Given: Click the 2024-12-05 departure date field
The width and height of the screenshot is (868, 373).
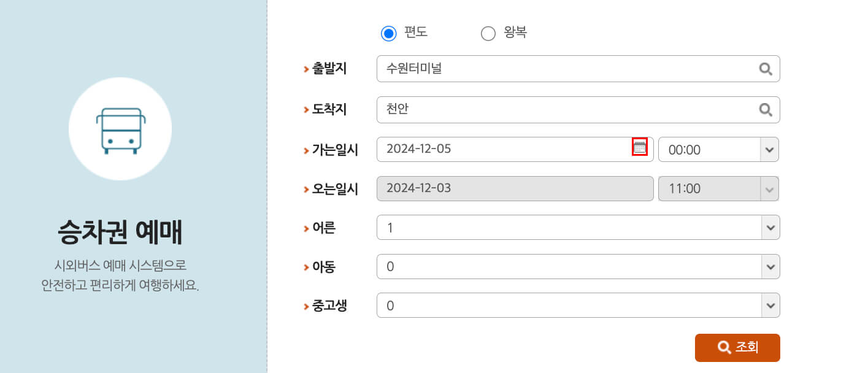Looking at the screenshot, I should click(491, 149).
